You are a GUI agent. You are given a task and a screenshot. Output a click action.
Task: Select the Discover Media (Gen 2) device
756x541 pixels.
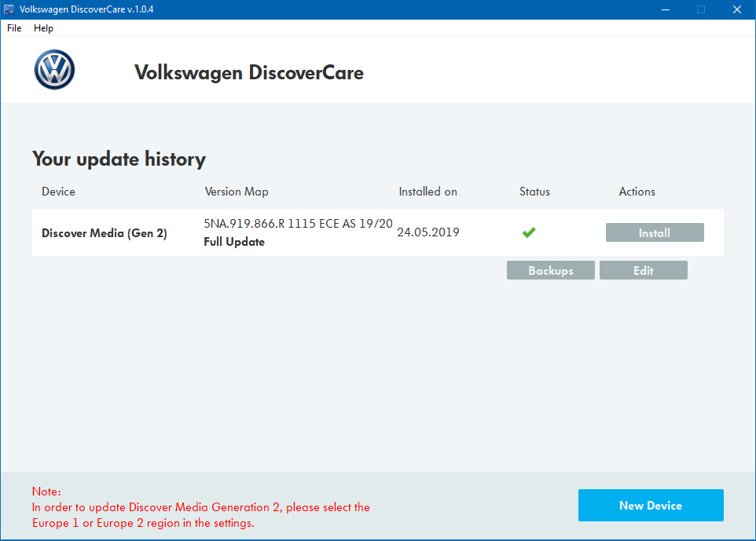105,233
